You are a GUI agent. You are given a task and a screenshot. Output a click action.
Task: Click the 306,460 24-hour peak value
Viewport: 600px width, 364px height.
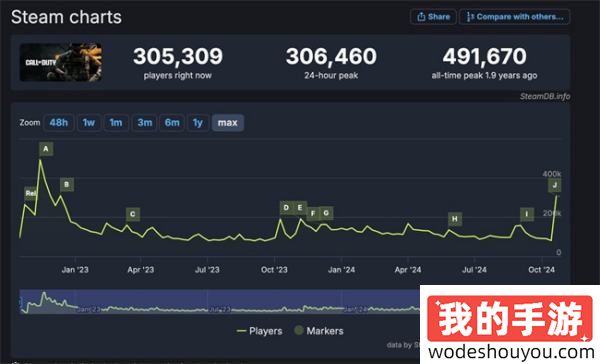(331, 57)
